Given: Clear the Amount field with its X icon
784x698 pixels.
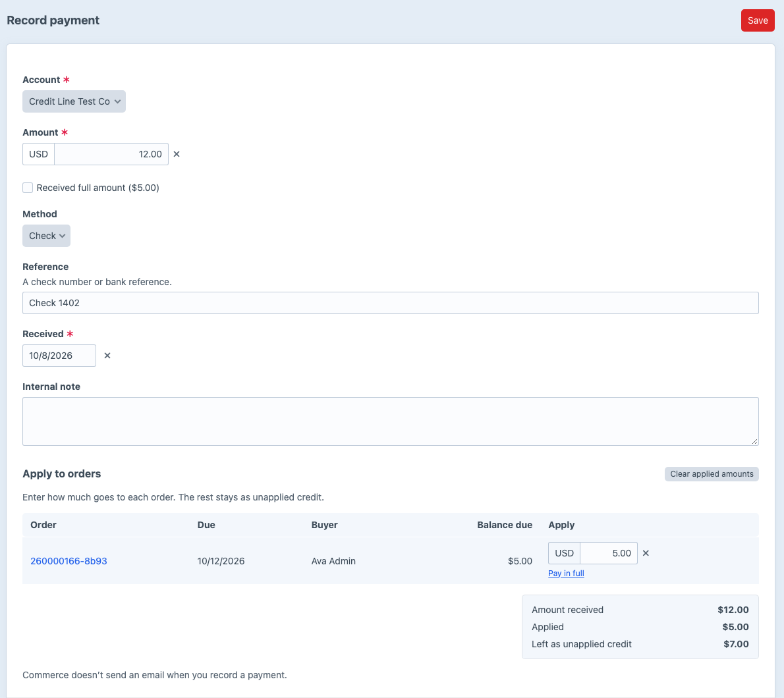Looking at the screenshot, I should click(177, 154).
